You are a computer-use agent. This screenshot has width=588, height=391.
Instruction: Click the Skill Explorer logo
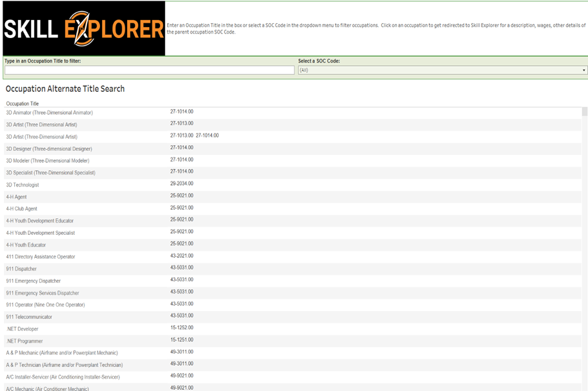coord(84,28)
